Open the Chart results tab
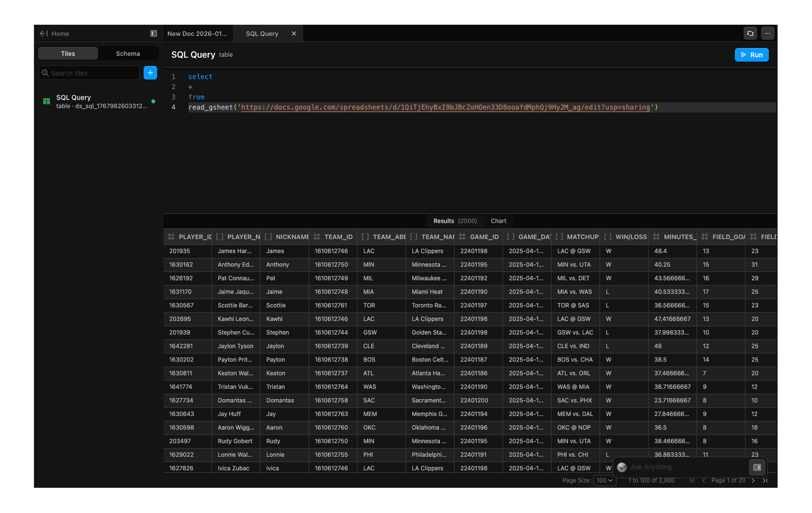Image resolution: width=812 pixels, height=513 pixels. [x=498, y=221]
